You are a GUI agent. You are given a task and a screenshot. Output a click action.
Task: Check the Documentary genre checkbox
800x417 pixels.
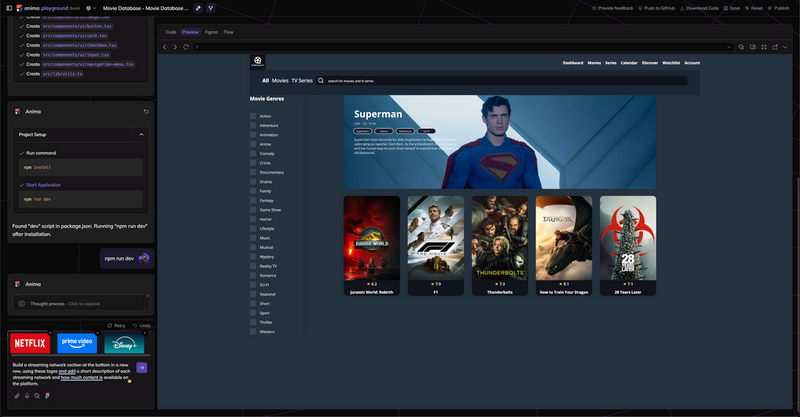[x=253, y=173]
